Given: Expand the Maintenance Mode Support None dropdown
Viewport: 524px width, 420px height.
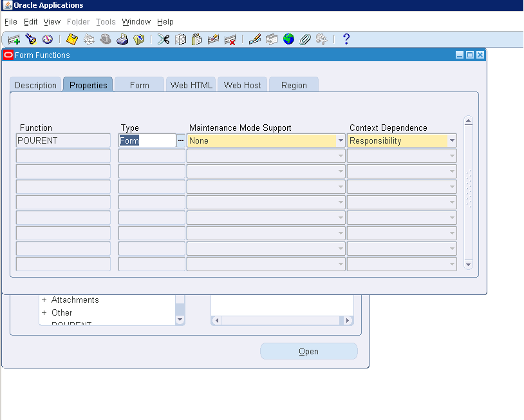Looking at the screenshot, I should tap(341, 140).
